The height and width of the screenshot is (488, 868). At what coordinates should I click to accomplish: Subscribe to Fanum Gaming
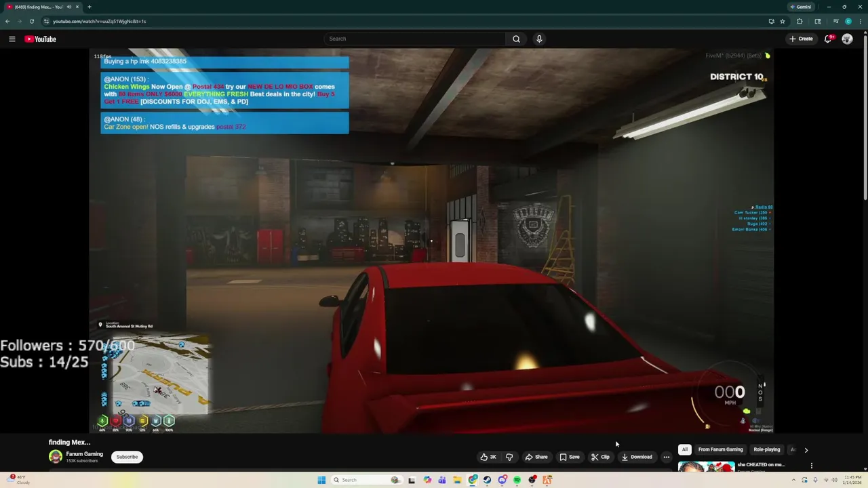pyautogui.click(x=127, y=457)
